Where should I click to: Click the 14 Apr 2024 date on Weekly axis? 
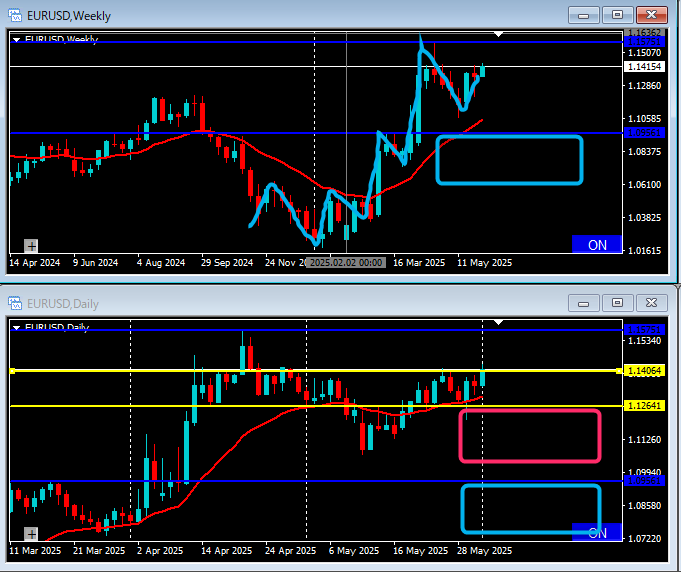(x=35, y=263)
